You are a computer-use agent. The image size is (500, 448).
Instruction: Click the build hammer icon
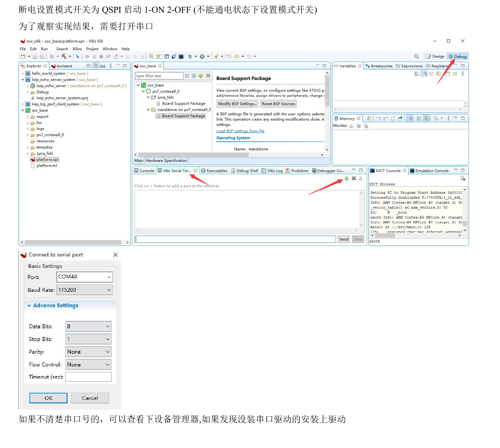point(64,56)
